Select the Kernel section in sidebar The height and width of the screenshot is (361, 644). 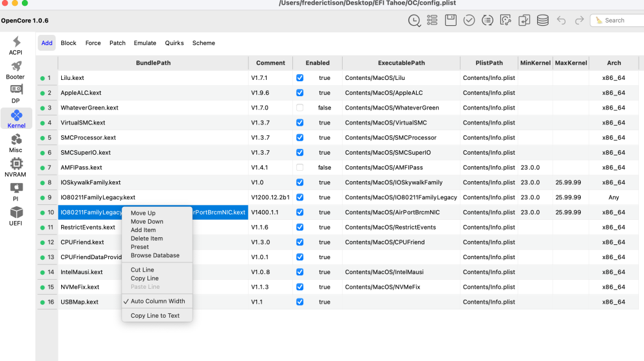pos(17,119)
